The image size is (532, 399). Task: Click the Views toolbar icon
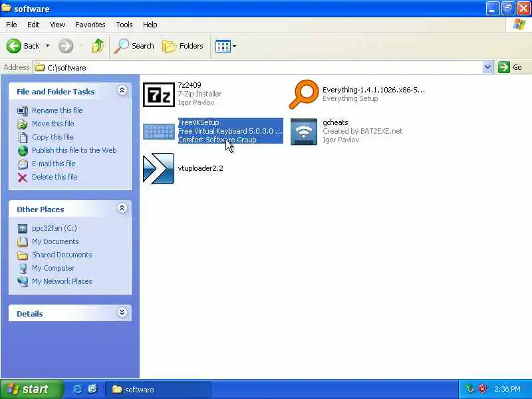223,46
